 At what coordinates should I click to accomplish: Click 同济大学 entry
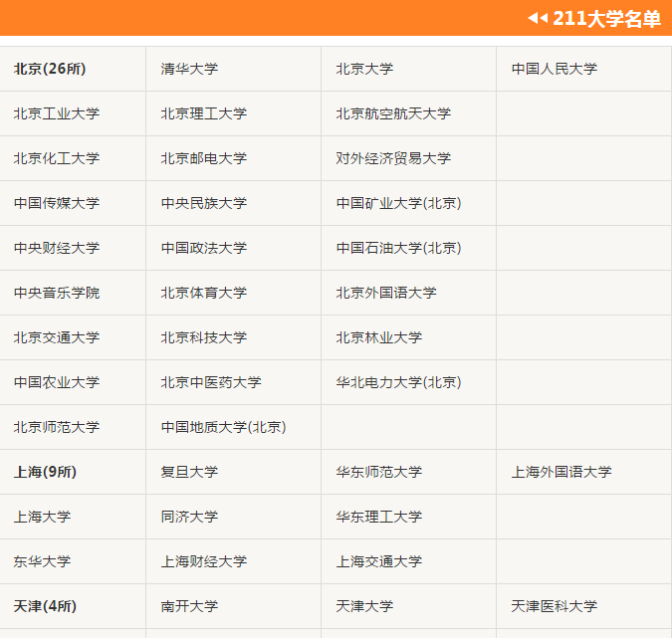(189, 517)
